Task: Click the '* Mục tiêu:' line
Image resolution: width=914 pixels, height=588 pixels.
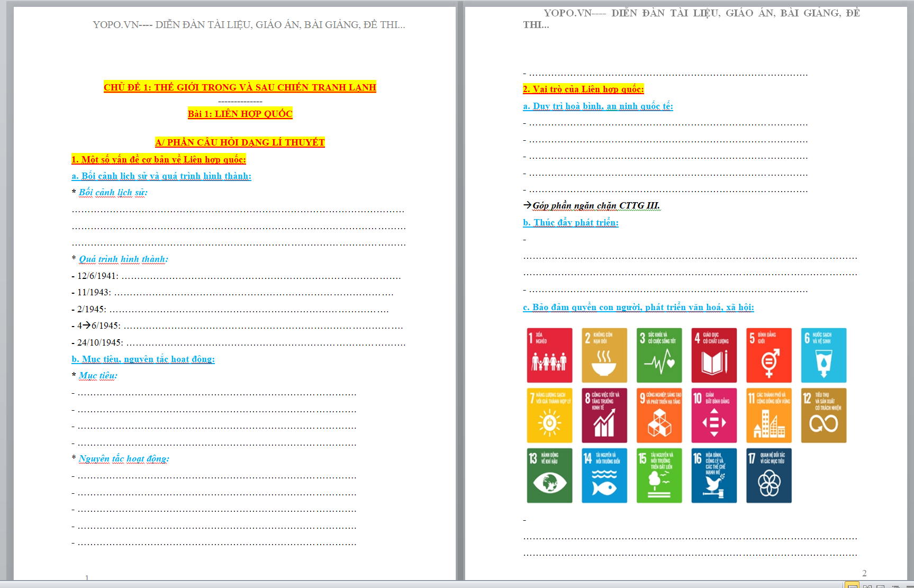Action: pos(95,376)
